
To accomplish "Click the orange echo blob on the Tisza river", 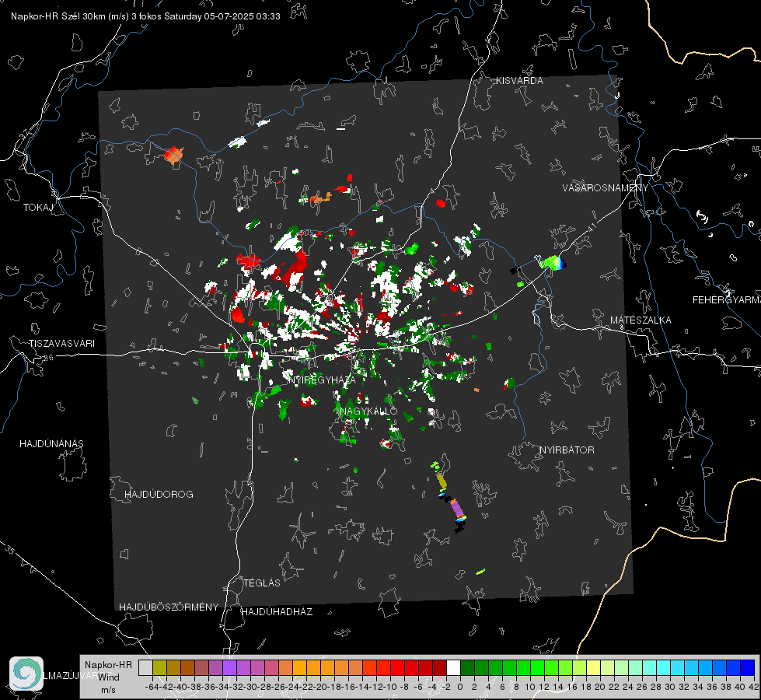I will pos(173,156).
